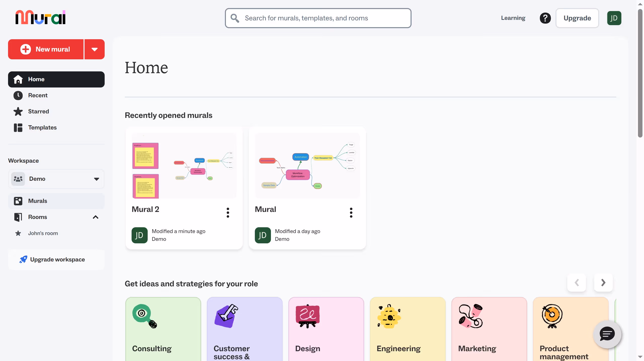Open the New mural dropdown arrow
644x361 pixels.
(x=95, y=49)
